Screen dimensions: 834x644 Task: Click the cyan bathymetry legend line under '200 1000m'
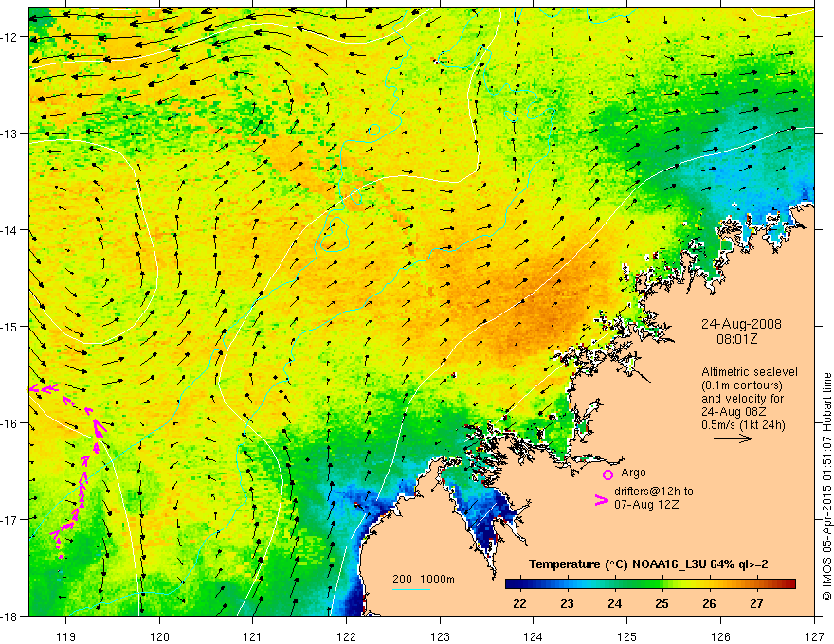pos(410,589)
